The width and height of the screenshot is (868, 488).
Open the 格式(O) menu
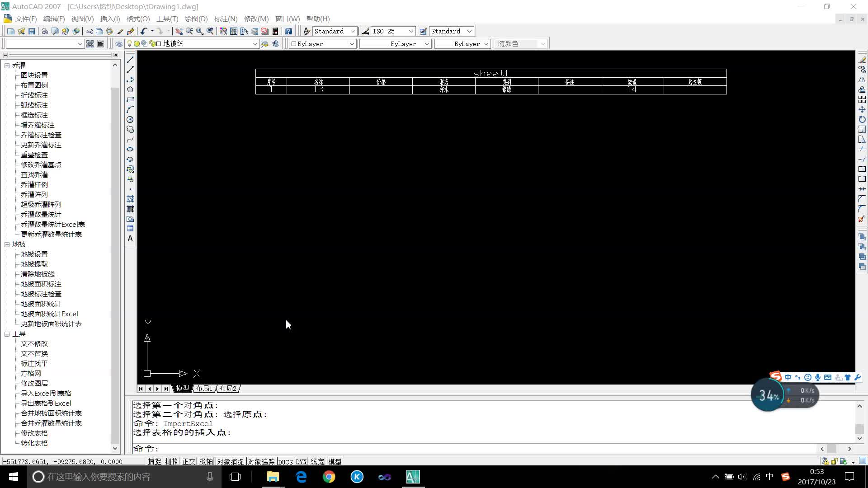click(138, 19)
